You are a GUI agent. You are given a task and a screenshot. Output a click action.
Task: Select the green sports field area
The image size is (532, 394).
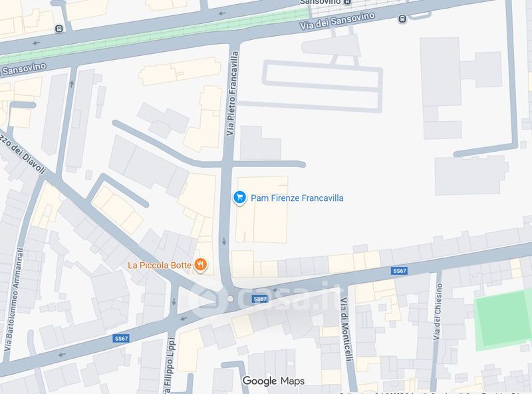click(503, 320)
